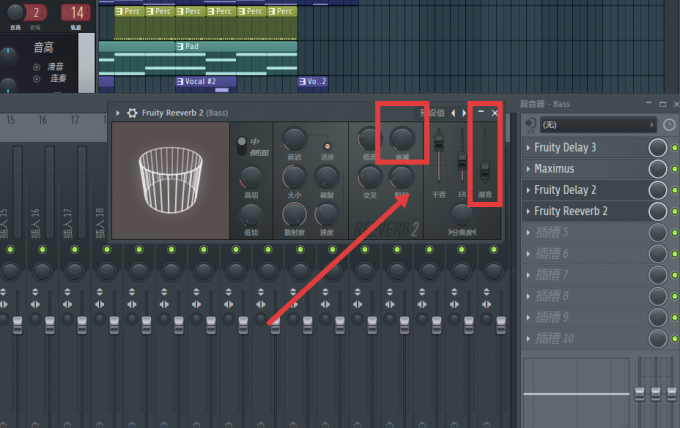
Task: Expand the 插槽 6 slot arrow
Action: point(528,254)
